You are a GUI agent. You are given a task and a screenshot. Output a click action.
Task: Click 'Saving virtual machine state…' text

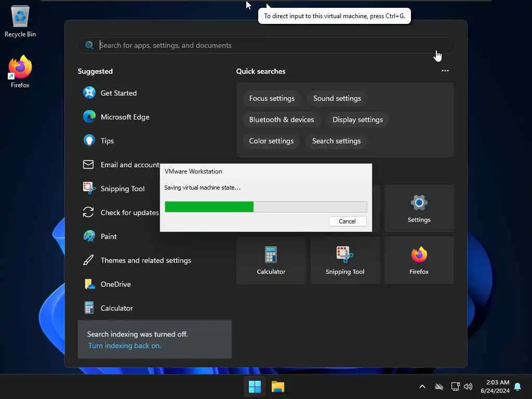tap(202, 188)
